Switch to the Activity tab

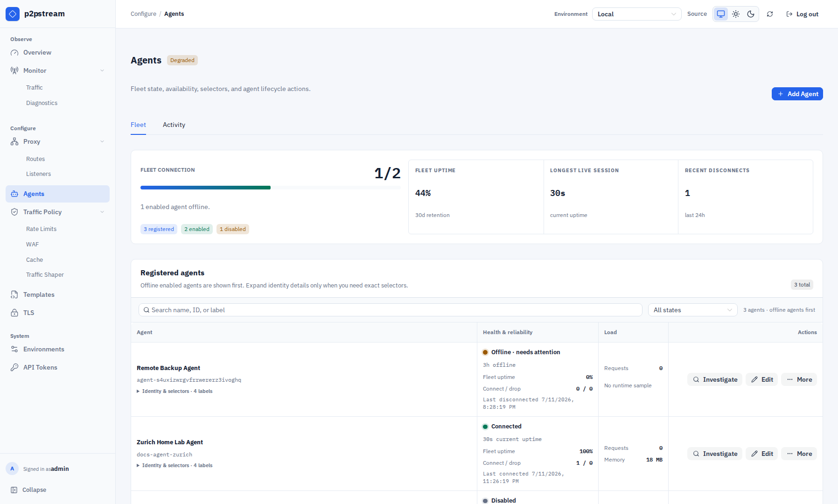[174, 125]
